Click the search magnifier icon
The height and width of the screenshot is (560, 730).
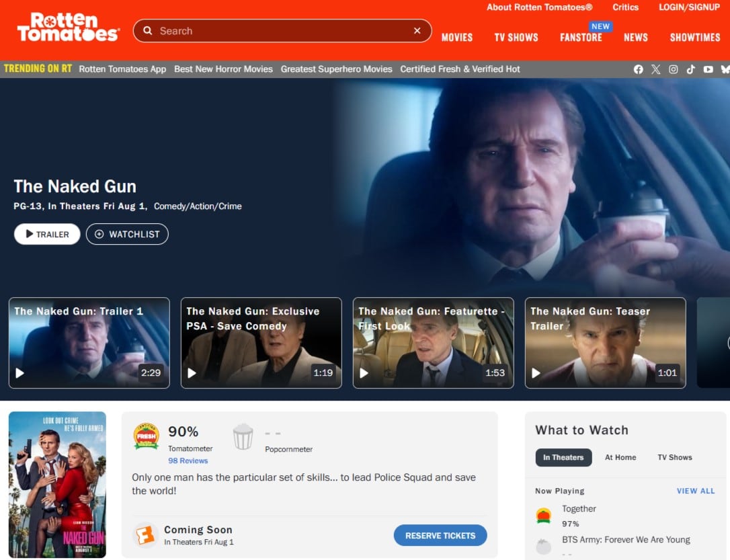(x=148, y=31)
